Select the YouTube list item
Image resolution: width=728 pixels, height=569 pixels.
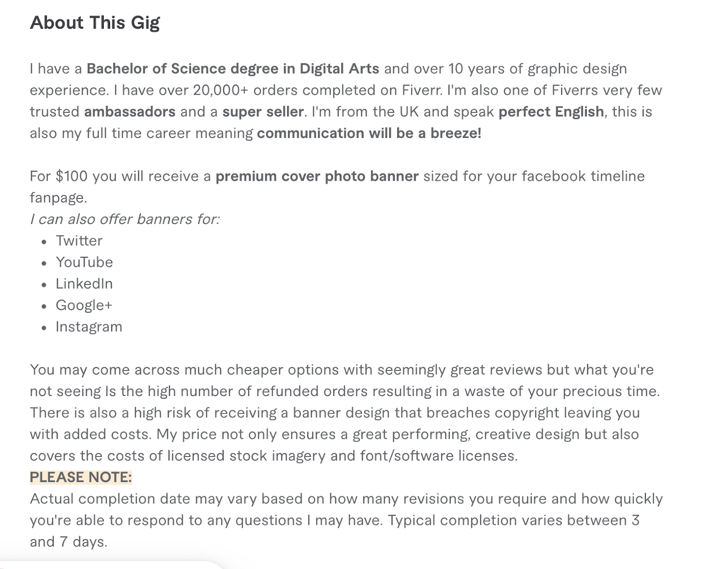coord(84,262)
